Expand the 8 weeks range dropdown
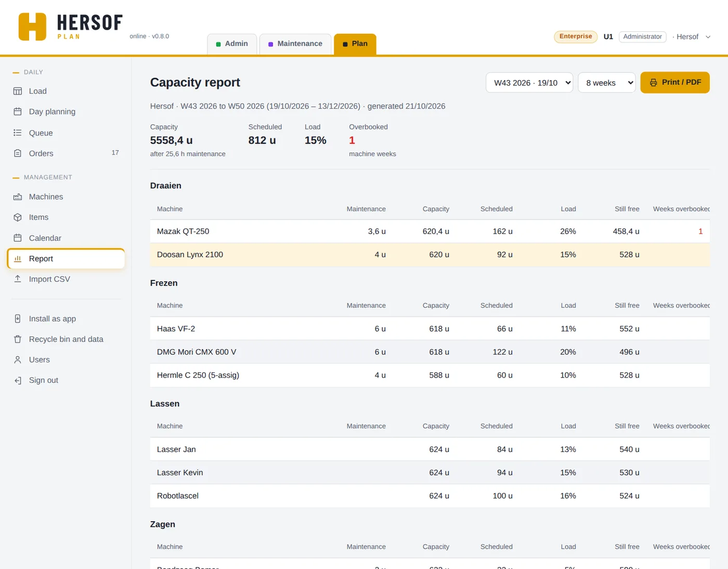Viewport: 728px width, 569px height. [607, 83]
